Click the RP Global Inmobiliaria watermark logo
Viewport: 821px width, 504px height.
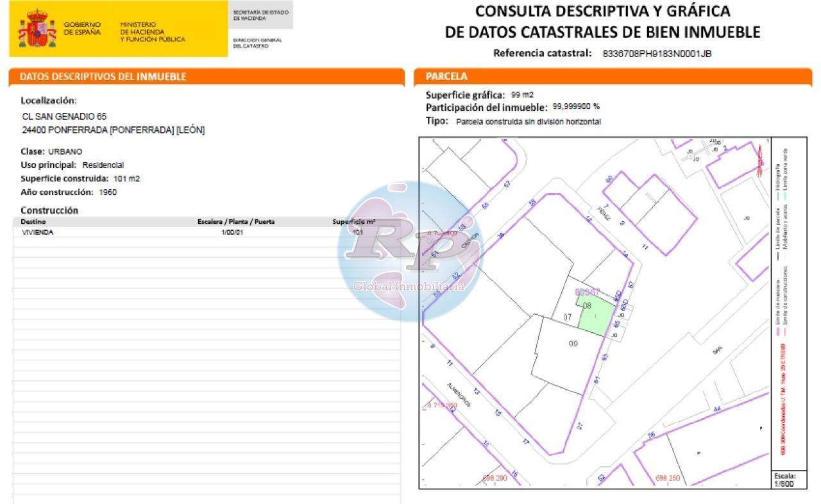(410, 251)
